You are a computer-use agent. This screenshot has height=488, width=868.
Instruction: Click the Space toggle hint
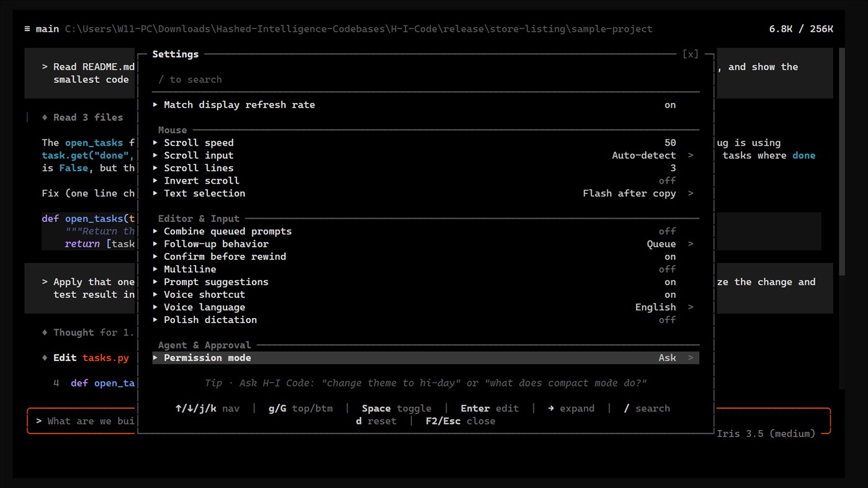click(396, 408)
